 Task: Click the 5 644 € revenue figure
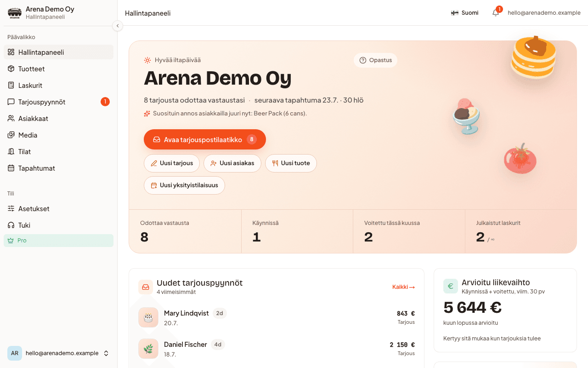point(472,307)
